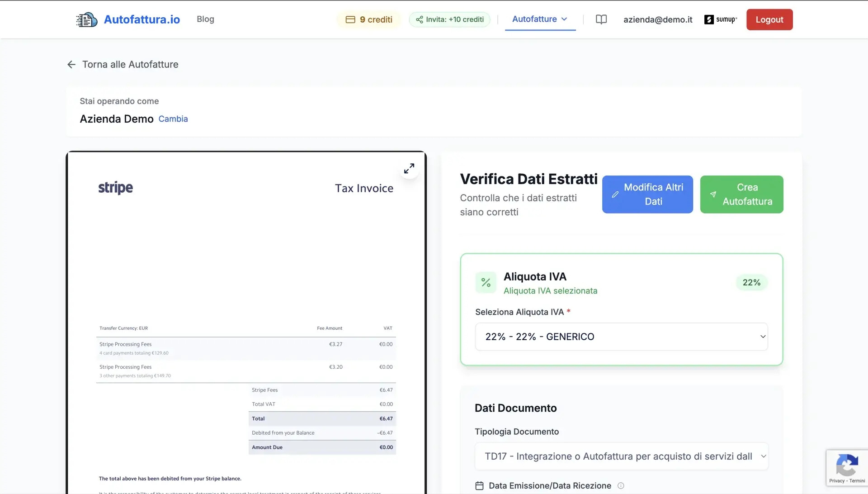Screen dimensions: 868x494
Task: Click the Dati Documento section heading
Action: tap(516, 408)
